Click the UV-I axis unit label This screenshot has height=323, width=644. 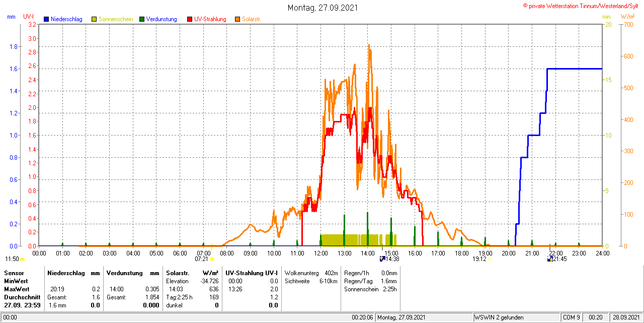click(x=29, y=17)
